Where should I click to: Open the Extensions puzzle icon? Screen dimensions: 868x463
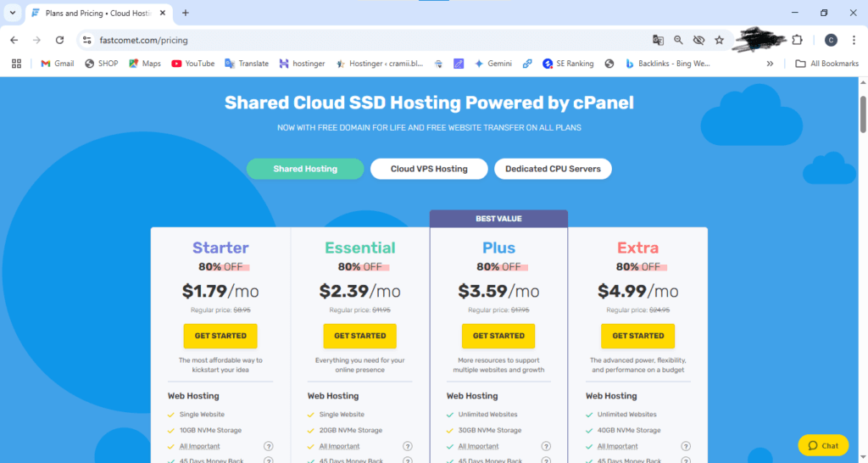tap(797, 40)
